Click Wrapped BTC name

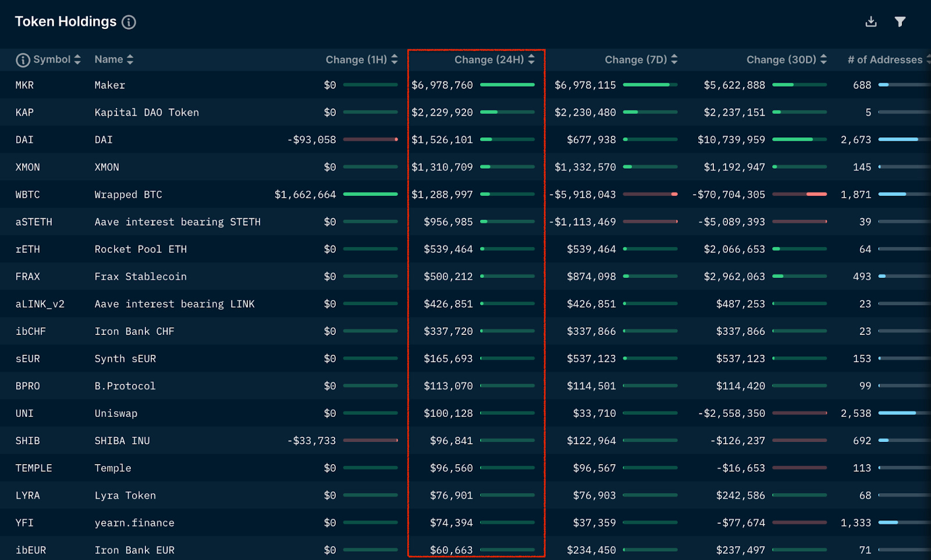pyautogui.click(x=128, y=194)
